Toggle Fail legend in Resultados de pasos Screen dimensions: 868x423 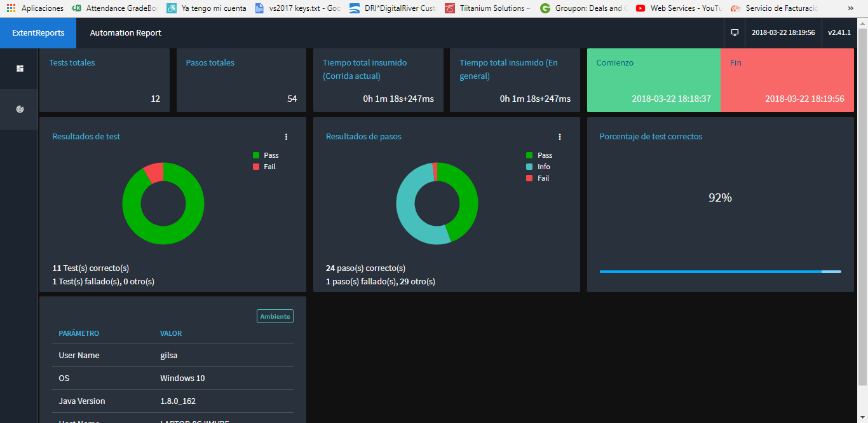pyautogui.click(x=538, y=178)
